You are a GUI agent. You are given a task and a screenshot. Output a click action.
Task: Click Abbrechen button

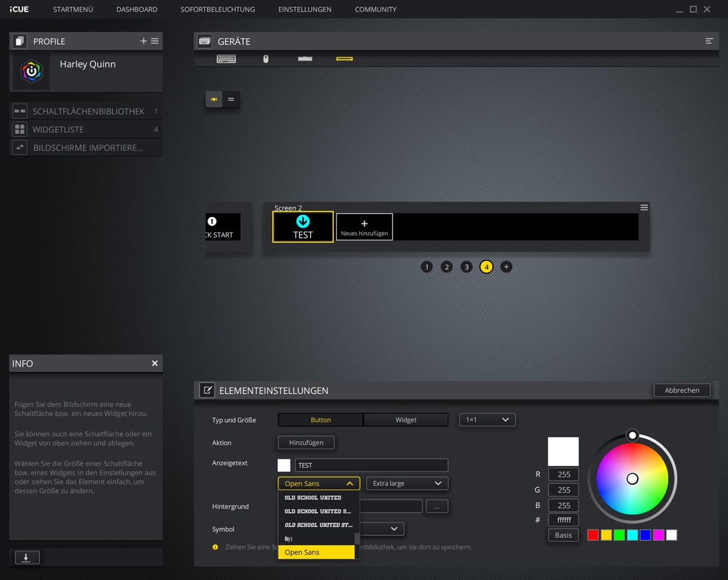tap(682, 390)
